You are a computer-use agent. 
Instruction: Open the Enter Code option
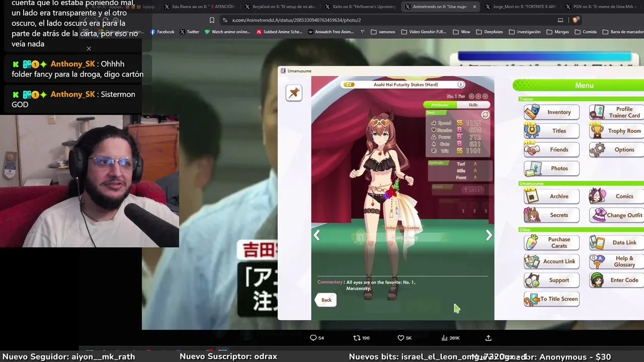click(x=617, y=280)
